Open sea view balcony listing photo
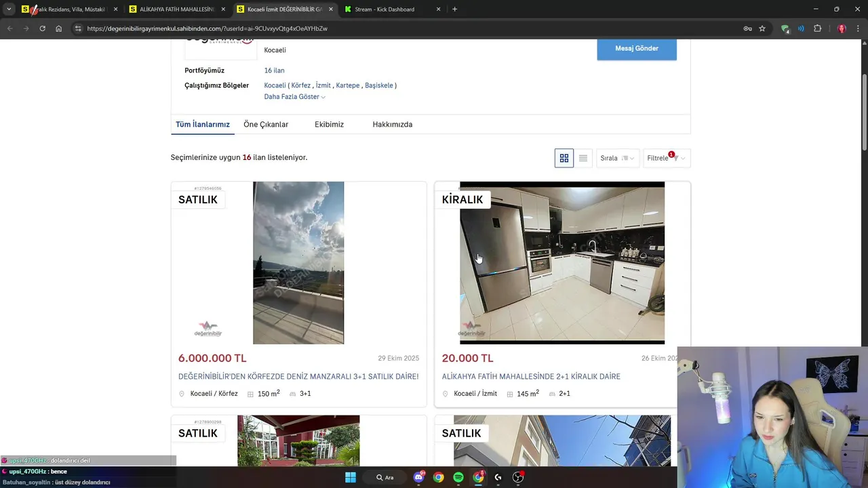The image size is (868, 488). (x=298, y=263)
